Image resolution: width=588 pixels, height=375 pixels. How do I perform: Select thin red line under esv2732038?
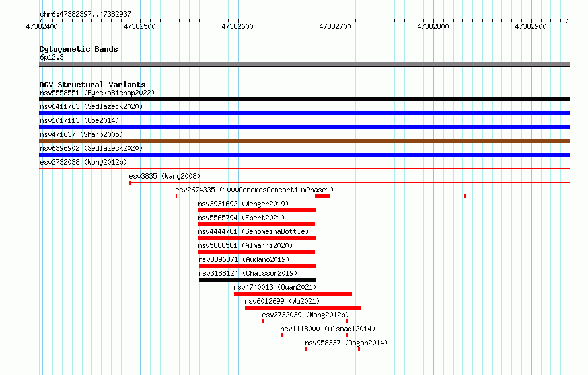pos(304,169)
